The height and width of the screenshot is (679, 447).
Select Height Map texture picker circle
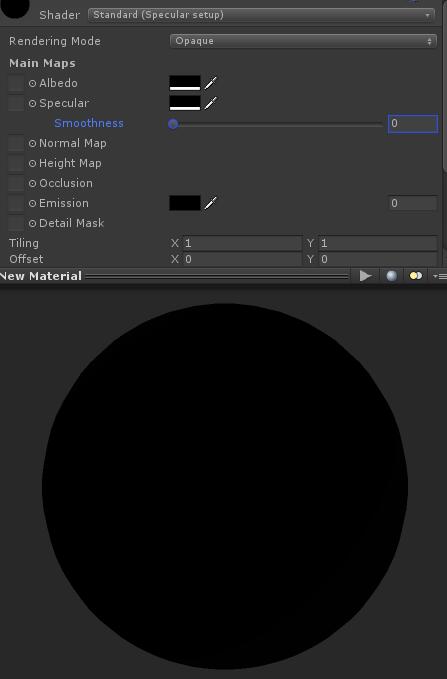[32, 163]
